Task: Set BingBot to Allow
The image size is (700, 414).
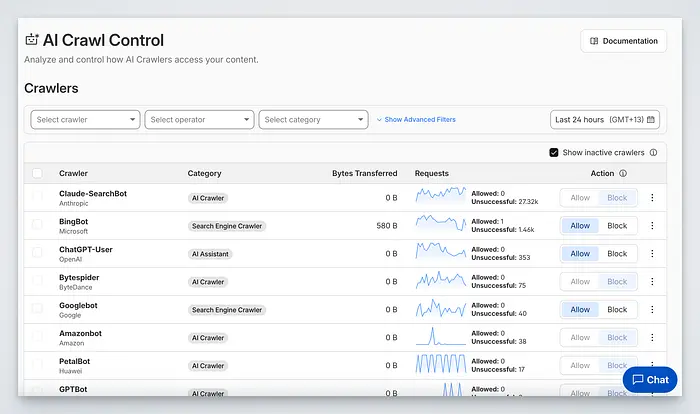Action: (x=580, y=226)
